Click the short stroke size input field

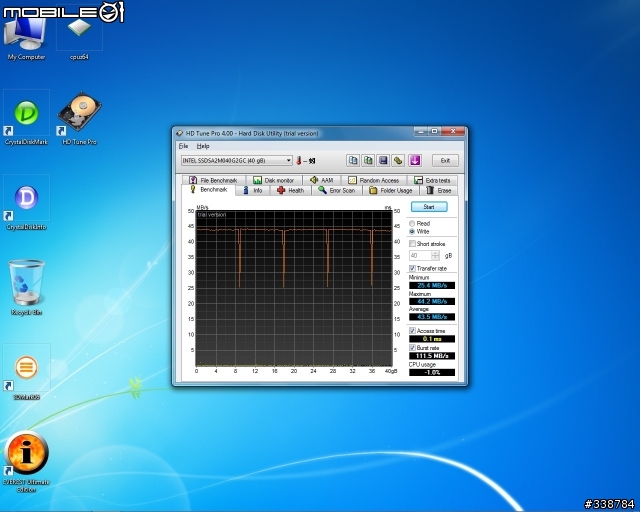tap(420, 256)
